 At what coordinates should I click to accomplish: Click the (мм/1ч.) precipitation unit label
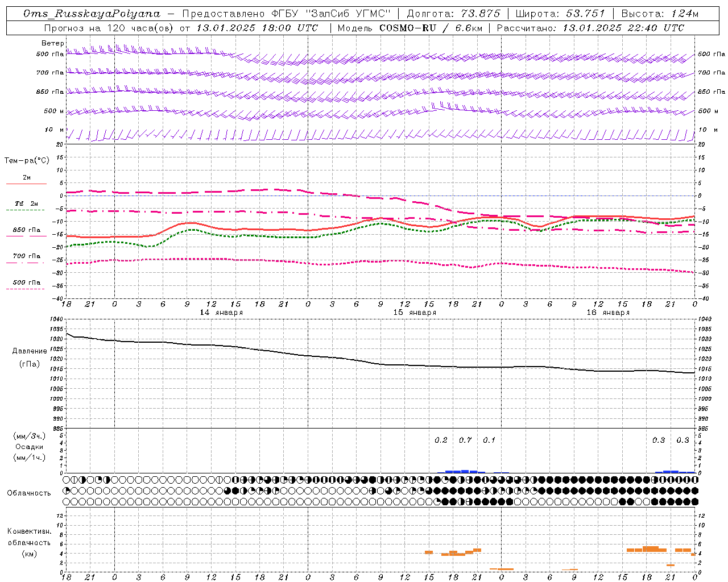pyautogui.click(x=30, y=458)
